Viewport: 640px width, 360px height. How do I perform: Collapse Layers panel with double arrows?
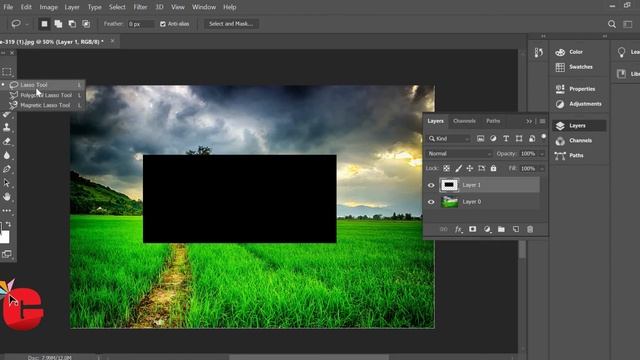point(529,121)
